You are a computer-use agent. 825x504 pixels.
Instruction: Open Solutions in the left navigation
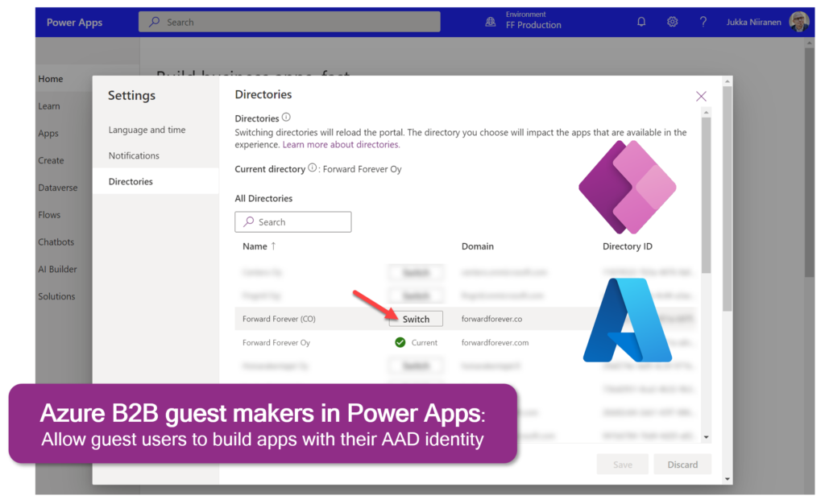[56, 296]
